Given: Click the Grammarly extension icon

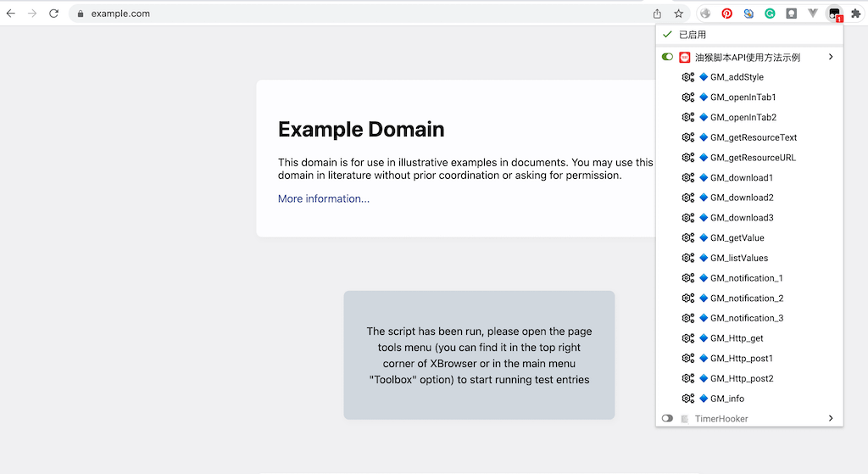Looking at the screenshot, I should [770, 14].
